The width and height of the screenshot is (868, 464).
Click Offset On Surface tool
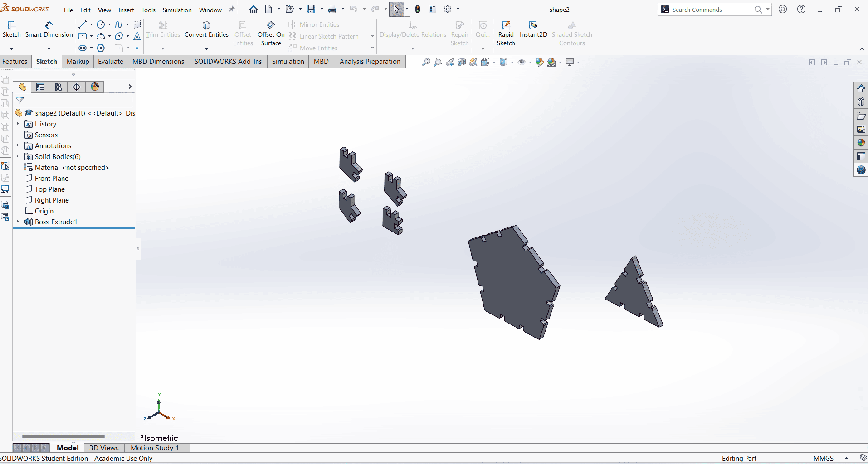click(x=271, y=34)
